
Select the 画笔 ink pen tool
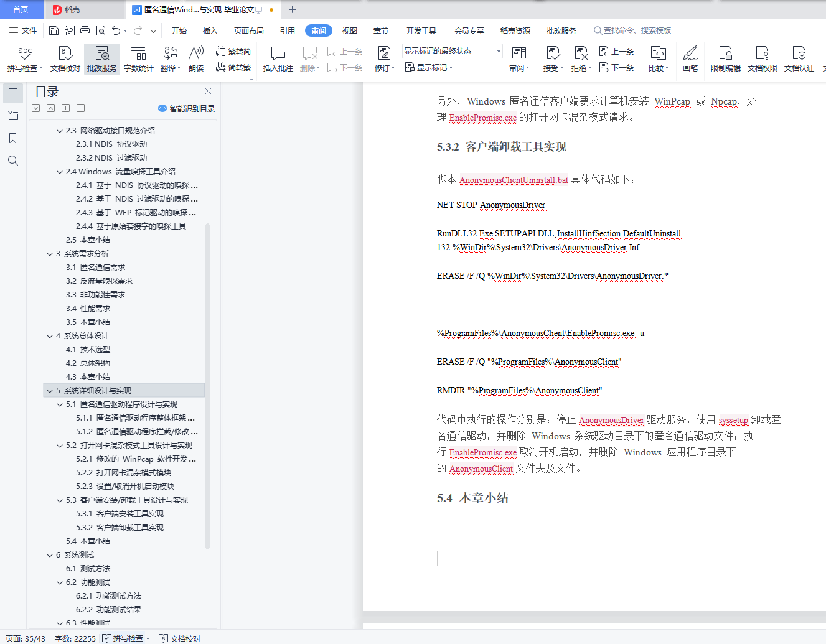coord(690,59)
